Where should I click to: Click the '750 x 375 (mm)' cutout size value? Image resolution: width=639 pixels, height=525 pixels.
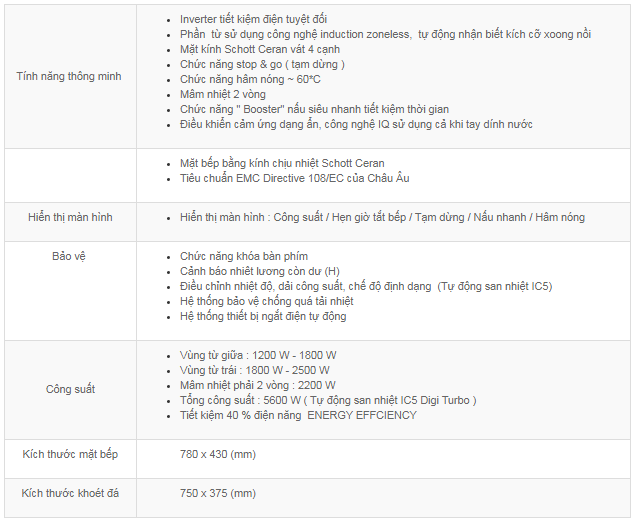click(x=218, y=494)
